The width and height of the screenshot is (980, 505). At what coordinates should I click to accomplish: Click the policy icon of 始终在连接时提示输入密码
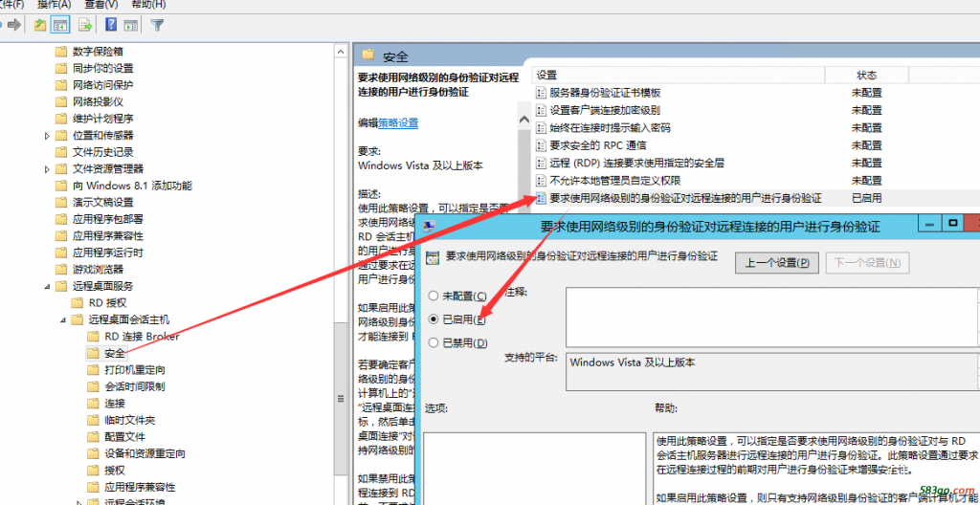tap(542, 127)
